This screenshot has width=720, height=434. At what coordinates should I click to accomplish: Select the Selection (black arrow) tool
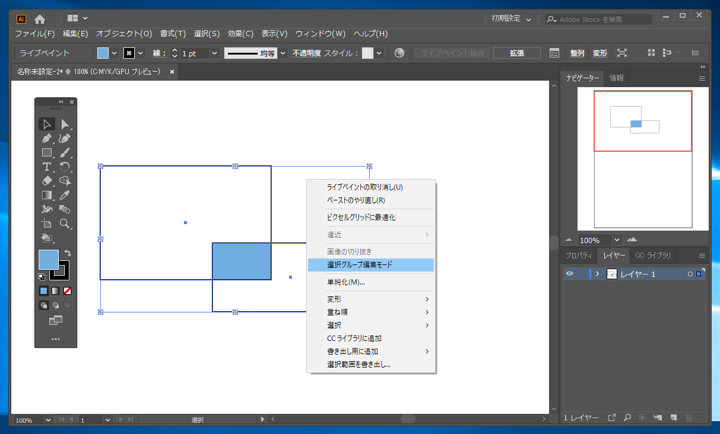pos(46,124)
